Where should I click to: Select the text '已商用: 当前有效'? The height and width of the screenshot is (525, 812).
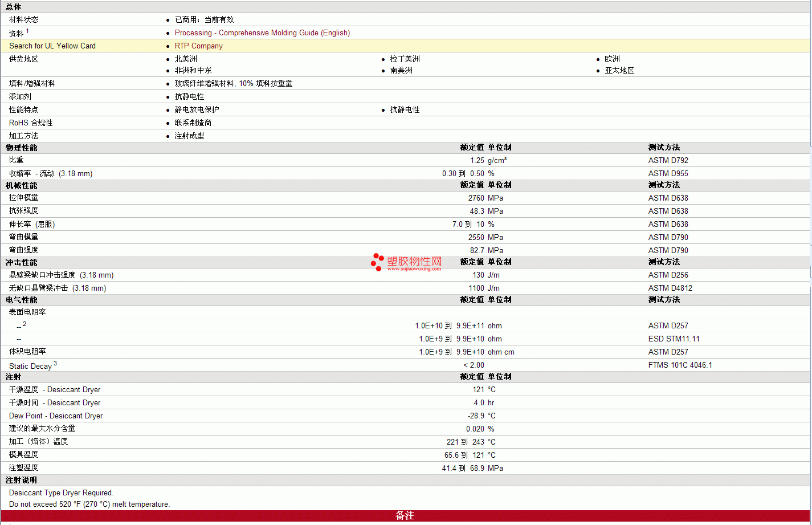[x=205, y=20]
